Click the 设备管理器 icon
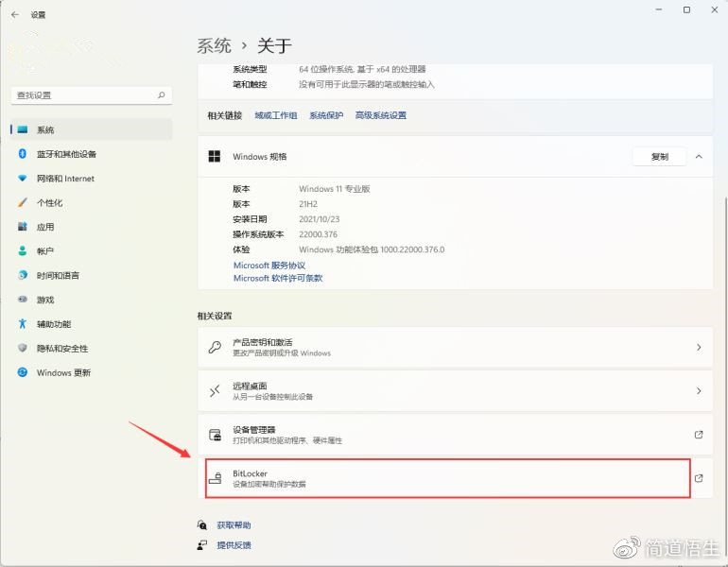Viewport: 728px width, 567px height. (215, 435)
